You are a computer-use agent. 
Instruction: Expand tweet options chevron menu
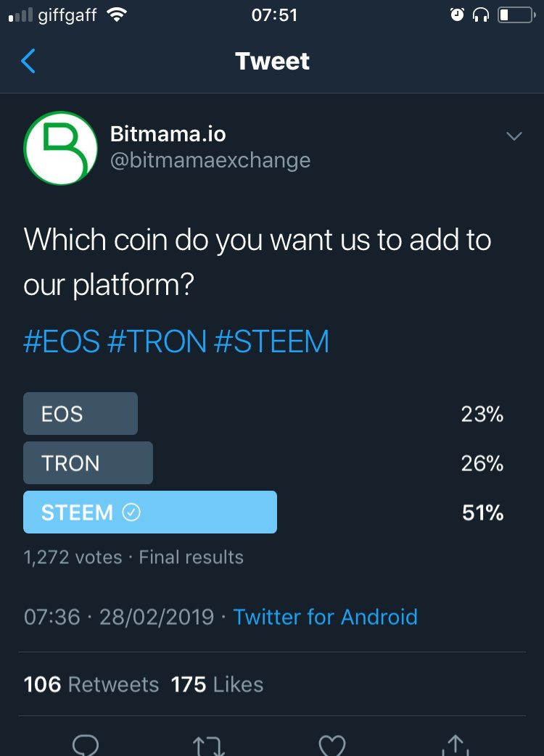click(x=514, y=136)
